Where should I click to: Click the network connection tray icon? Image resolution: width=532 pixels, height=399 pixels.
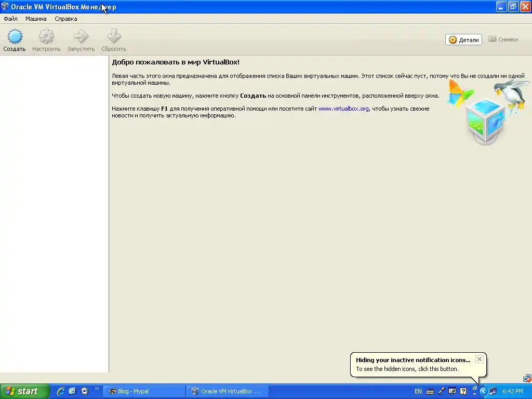click(x=493, y=391)
